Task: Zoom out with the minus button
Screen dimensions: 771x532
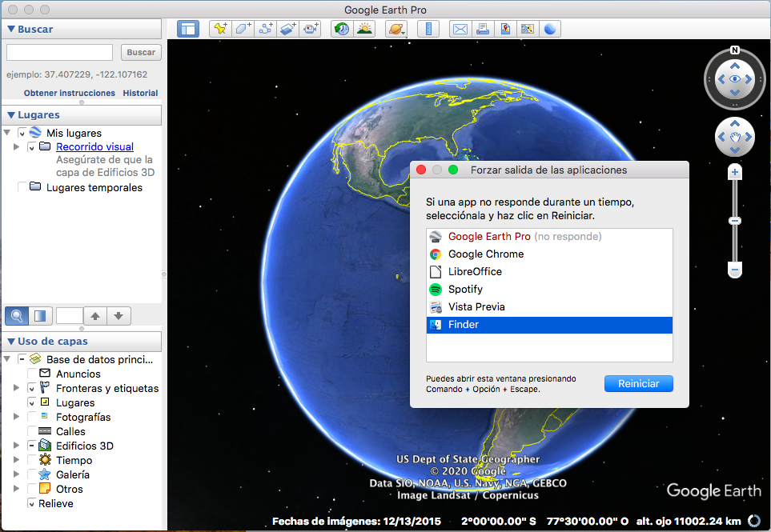Action: pyautogui.click(x=735, y=270)
